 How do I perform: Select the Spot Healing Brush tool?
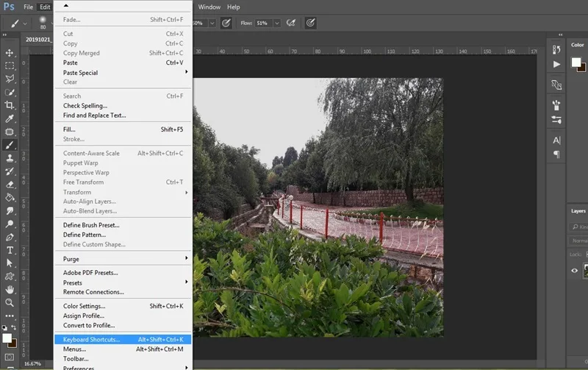(x=10, y=132)
